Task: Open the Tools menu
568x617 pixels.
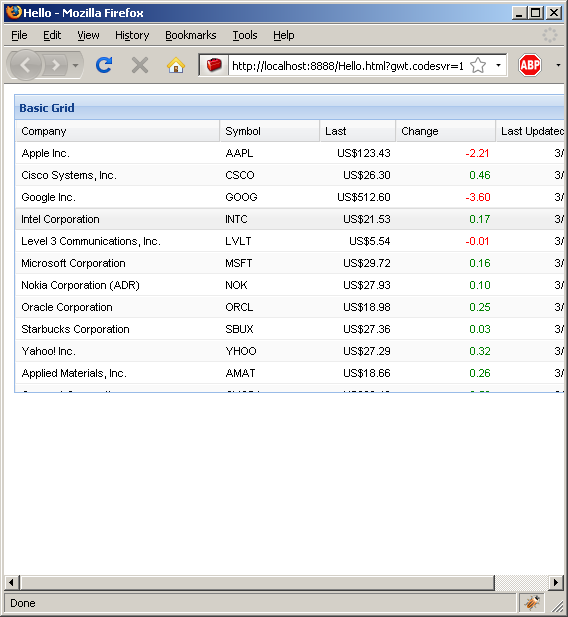Action: tap(244, 35)
